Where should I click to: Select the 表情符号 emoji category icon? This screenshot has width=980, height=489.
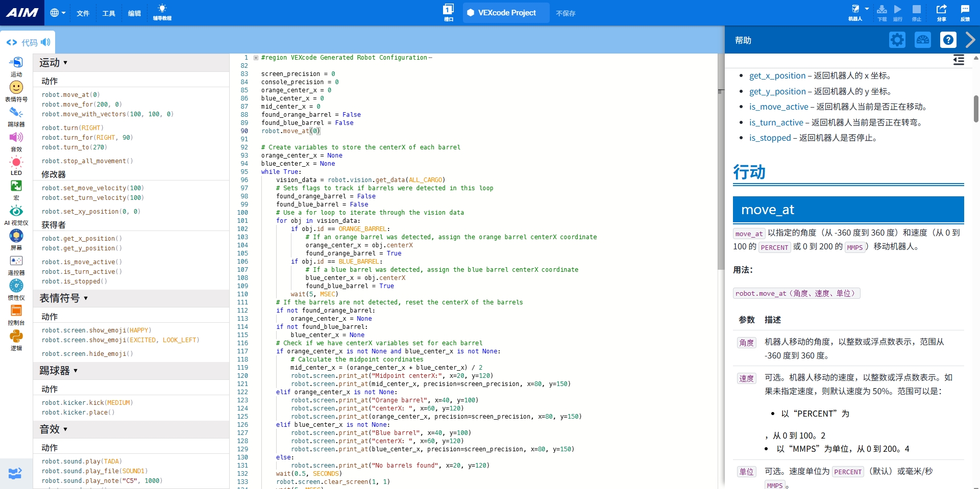16,92
